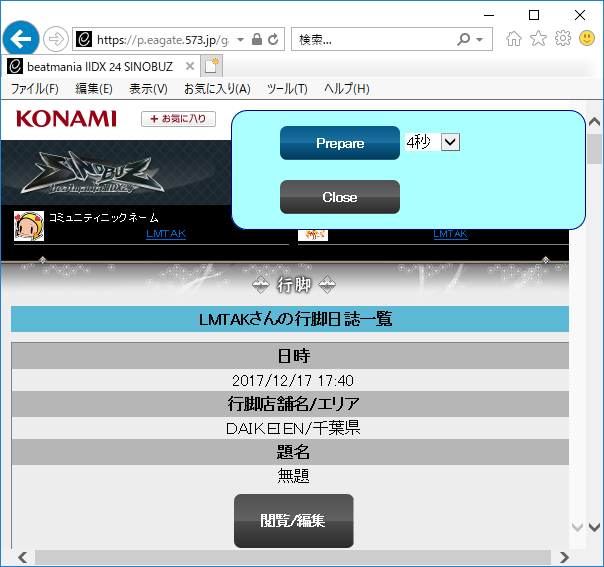Click the vertical scrollbar down arrow
604x567 pixels.
594,527
